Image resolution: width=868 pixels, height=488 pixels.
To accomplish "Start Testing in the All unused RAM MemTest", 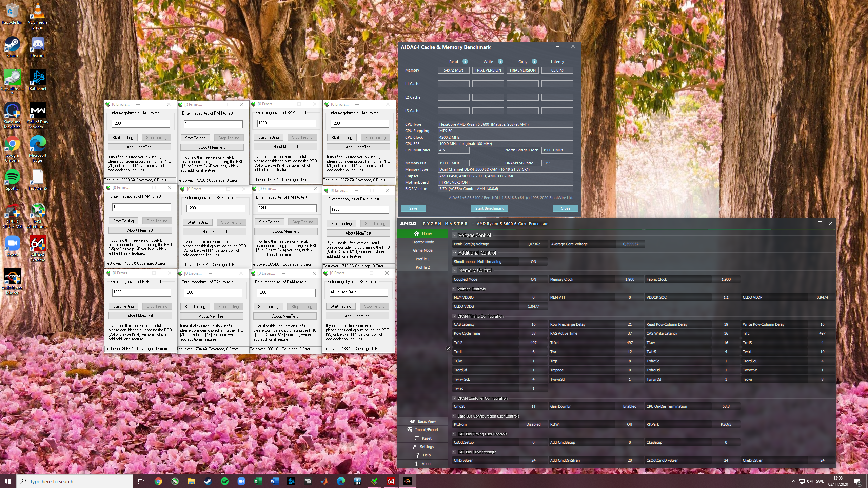I will point(341,306).
